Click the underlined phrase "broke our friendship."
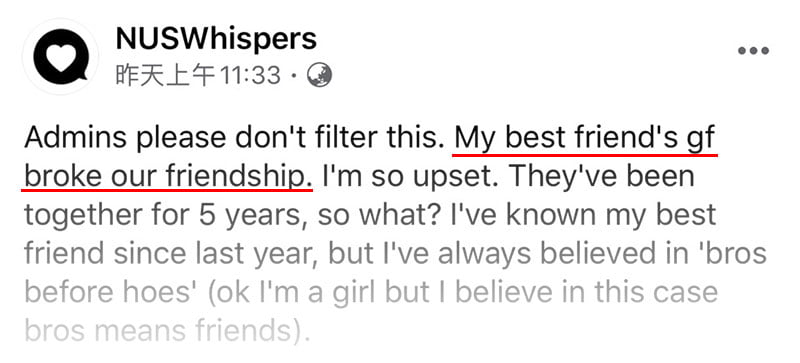This screenshot has height=363, width=800. (x=168, y=177)
